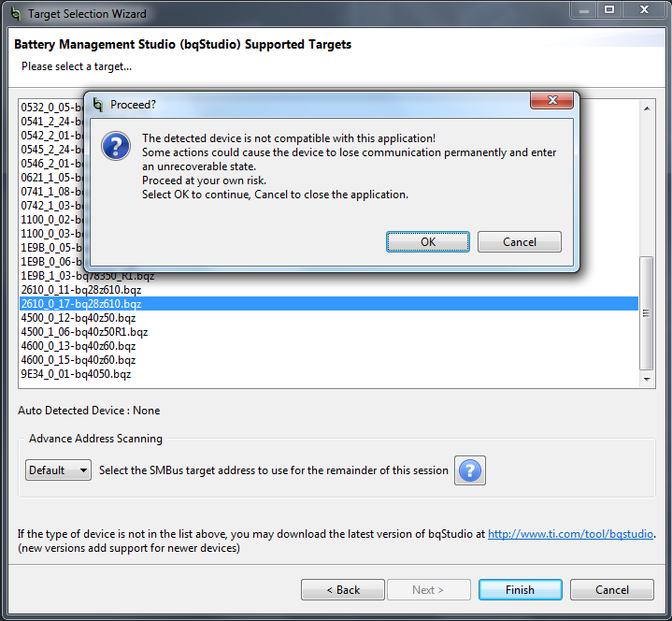Click Cancel in the Proceed dialog
The height and width of the screenshot is (621, 672).
(520, 242)
